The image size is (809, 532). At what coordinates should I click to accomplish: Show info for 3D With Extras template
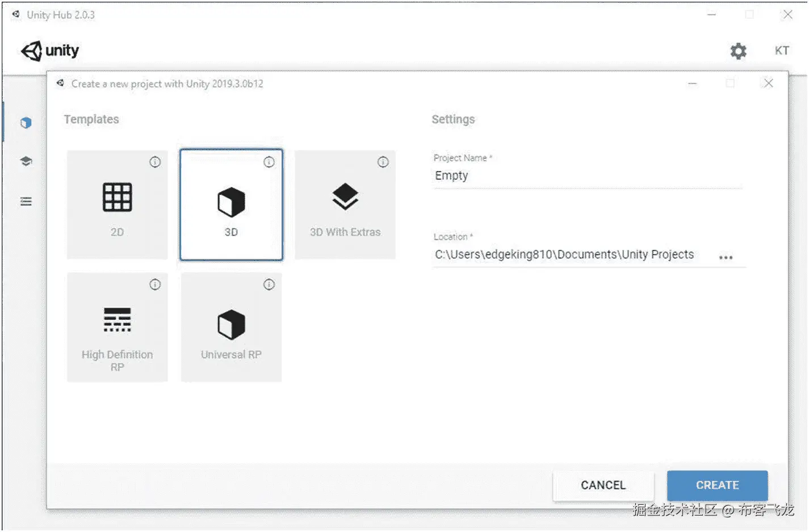(x=383, y=162)
